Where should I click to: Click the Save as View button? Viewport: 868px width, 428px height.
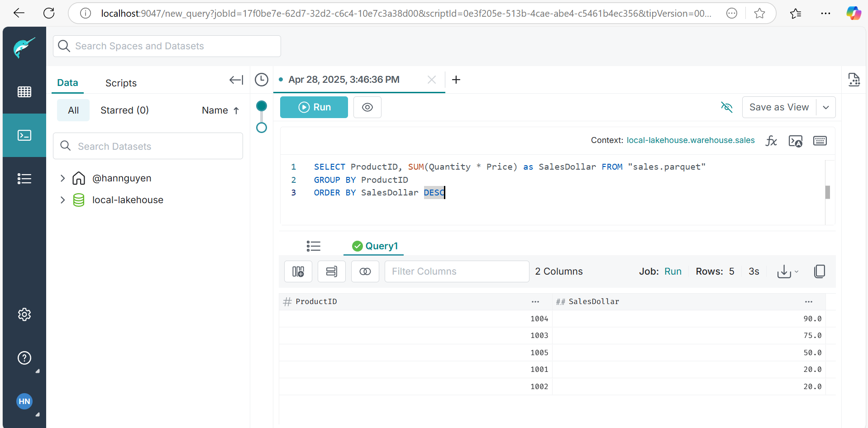click(x=779, y=107)
